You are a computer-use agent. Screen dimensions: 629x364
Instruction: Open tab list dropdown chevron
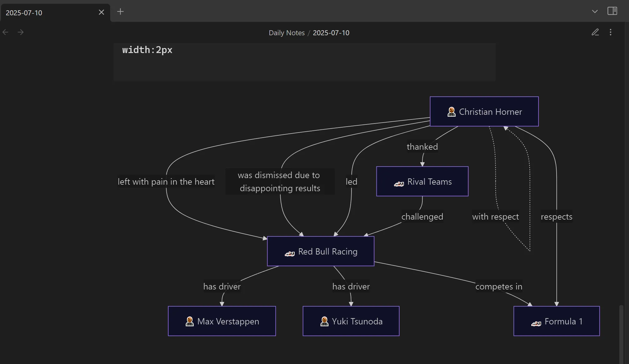(595, 12)
